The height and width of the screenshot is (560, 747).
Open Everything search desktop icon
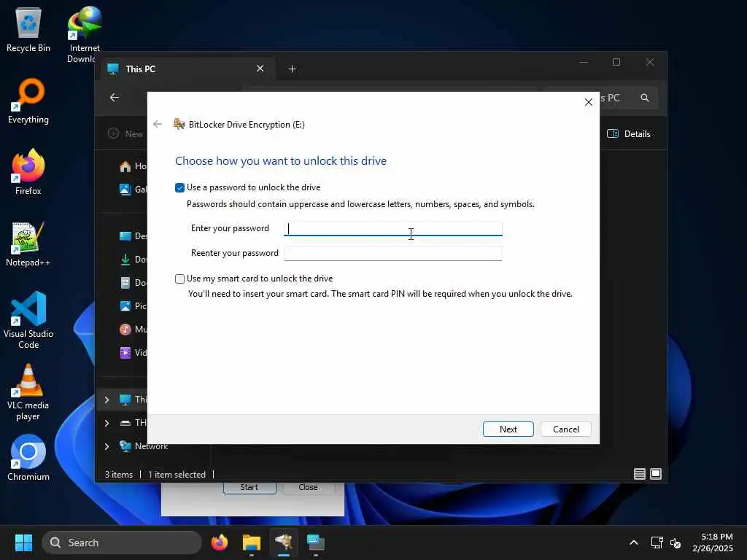click(x=28, y=101)
